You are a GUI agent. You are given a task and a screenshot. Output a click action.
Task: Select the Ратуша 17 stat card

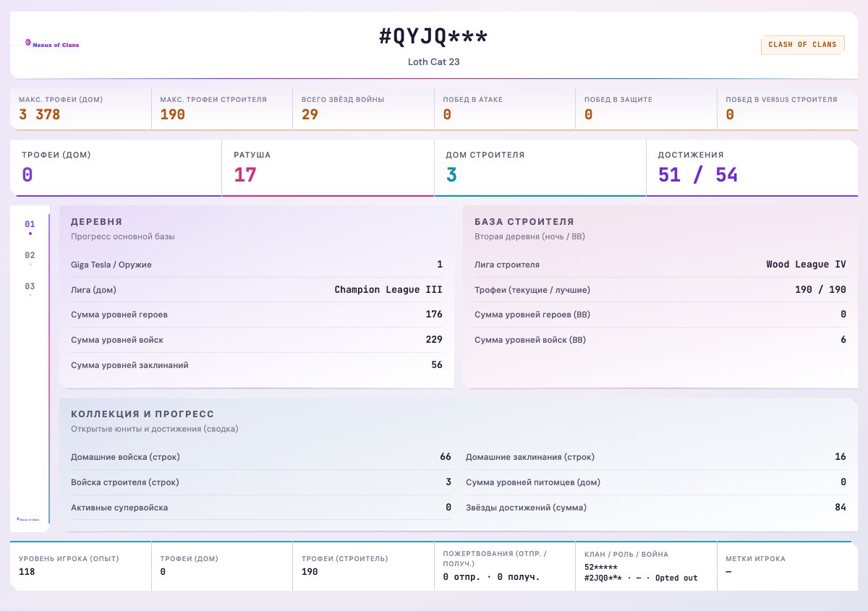coord(328,168)
